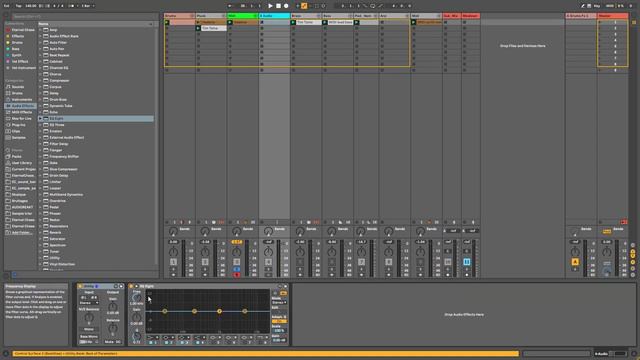Viewport: 640px width, 360px height.
Task: Open global quantization 1 Bar menu
Action: [x=87, y=6]
